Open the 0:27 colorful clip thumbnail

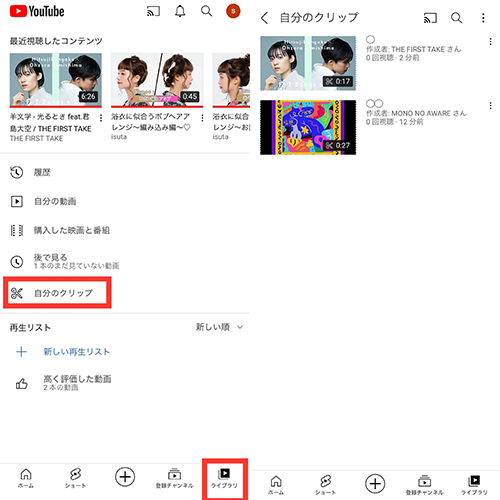[x=308, y=127]
